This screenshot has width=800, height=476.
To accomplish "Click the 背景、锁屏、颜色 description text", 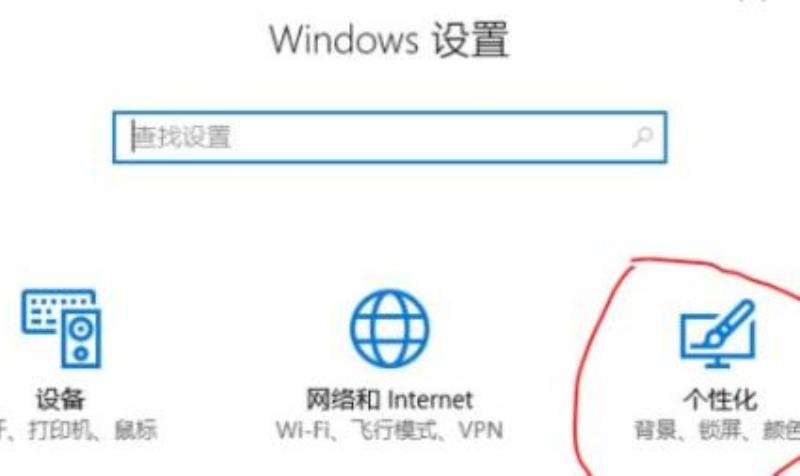I will coord(717,430).
